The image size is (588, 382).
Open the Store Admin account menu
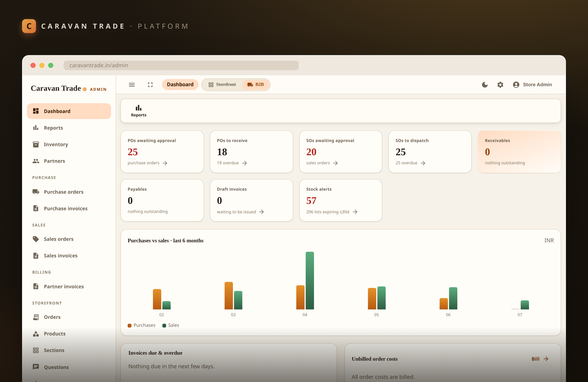[x=532, y=85]
